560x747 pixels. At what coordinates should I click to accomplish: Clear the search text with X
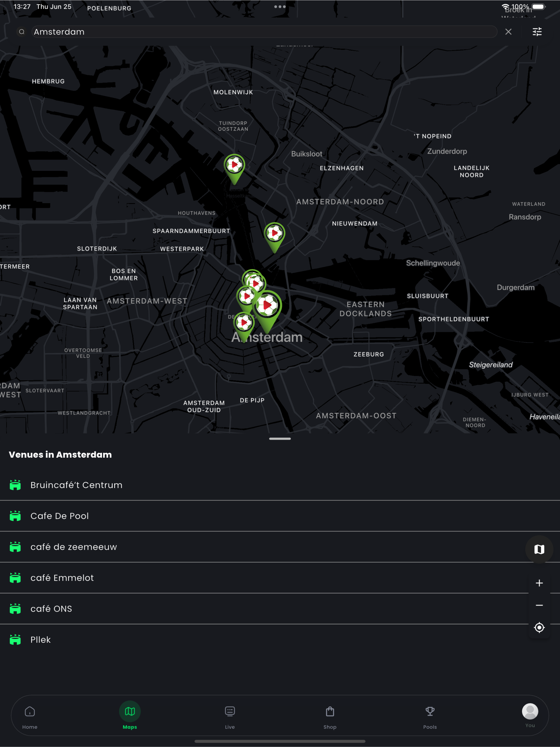coord(508,32)
